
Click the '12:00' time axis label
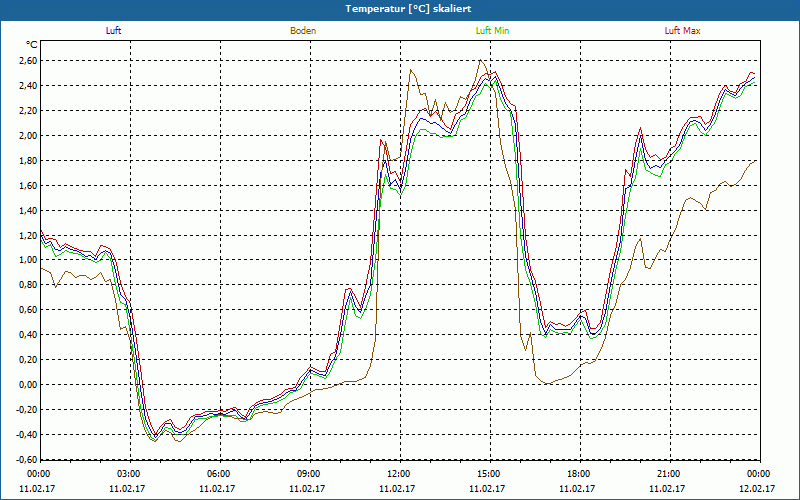[398, 474]
